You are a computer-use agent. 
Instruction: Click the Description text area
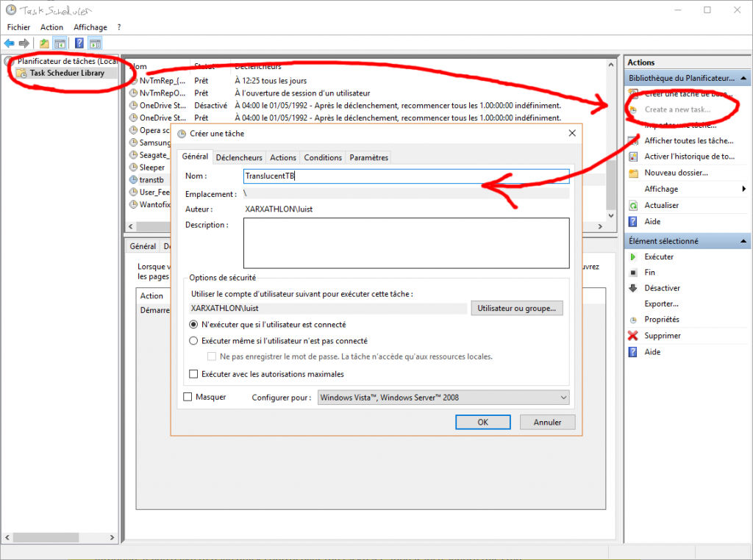coord(406,243)
